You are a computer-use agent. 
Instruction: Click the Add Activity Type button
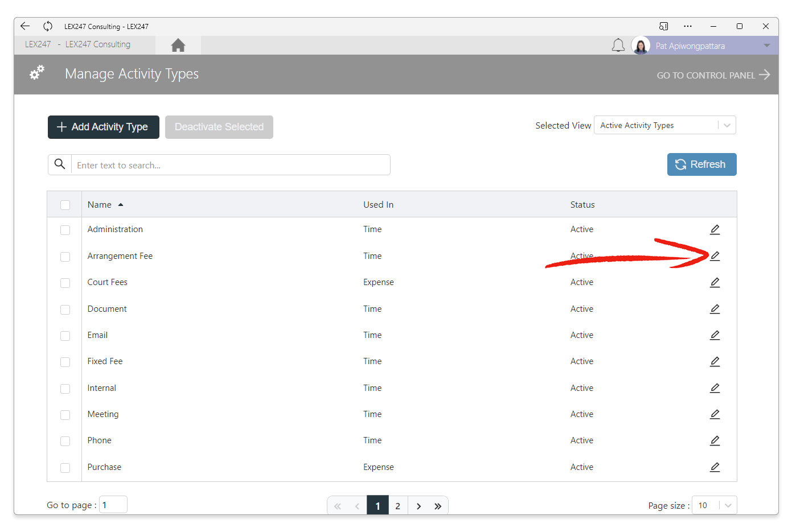tap(104, 127)
